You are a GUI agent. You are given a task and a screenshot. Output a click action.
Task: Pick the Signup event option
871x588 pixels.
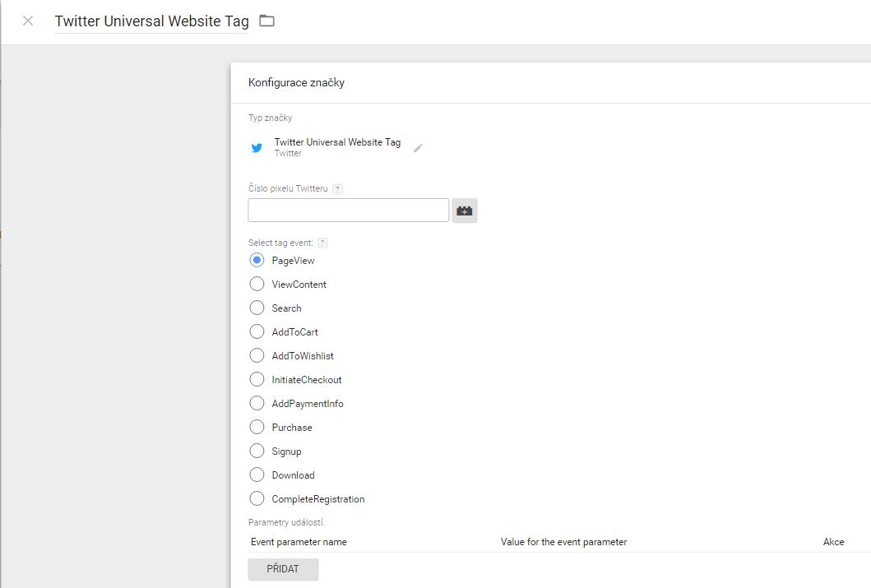click(257, 451)
